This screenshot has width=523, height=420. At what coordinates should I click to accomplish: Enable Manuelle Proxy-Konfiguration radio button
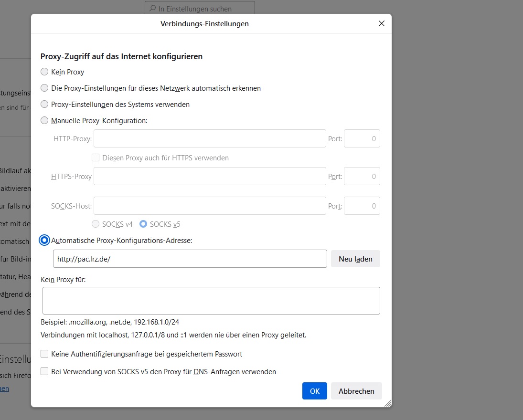pos(44,121)
